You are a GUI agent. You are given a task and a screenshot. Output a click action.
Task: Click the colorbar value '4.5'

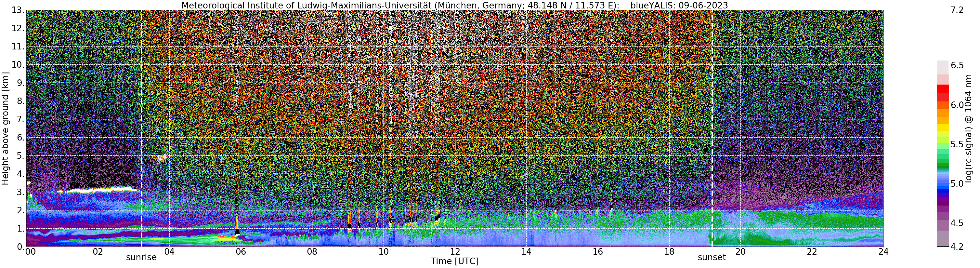pyautogui.click(x=957, y=223)
